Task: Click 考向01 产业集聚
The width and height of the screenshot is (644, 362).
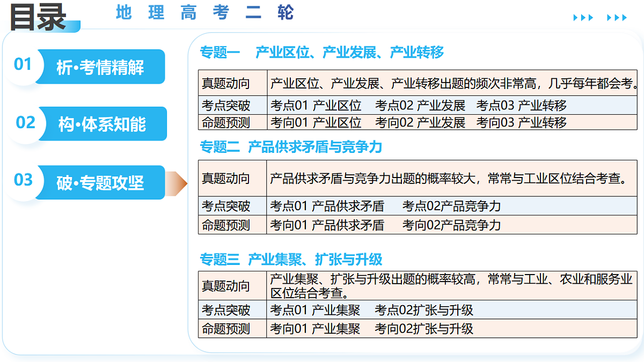Action: (x=315, y=328)
